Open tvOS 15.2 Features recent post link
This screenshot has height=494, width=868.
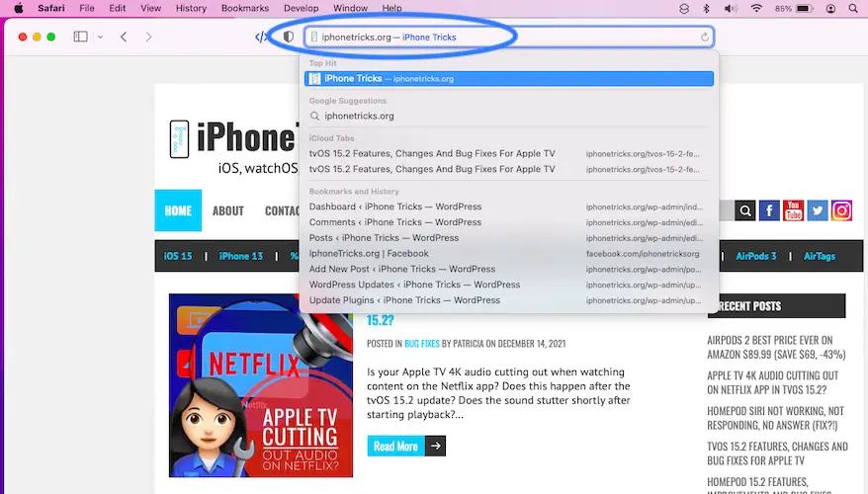coord(777,453)
